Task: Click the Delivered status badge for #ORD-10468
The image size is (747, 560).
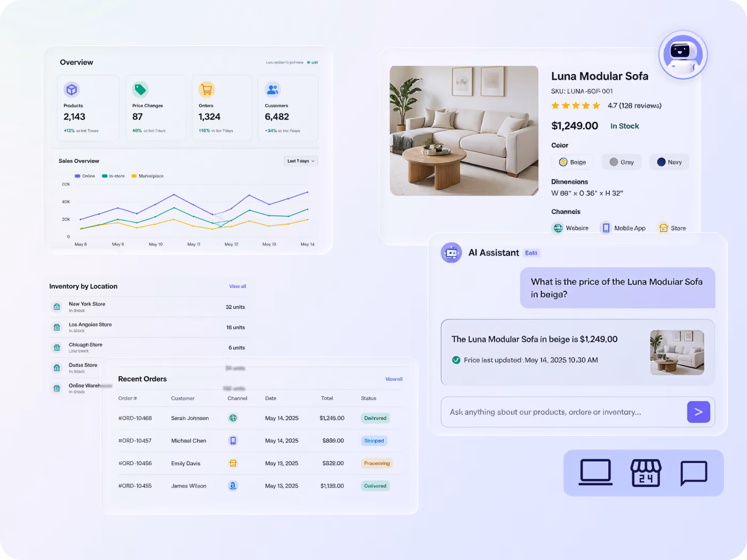Action: (x=375, y=418)
